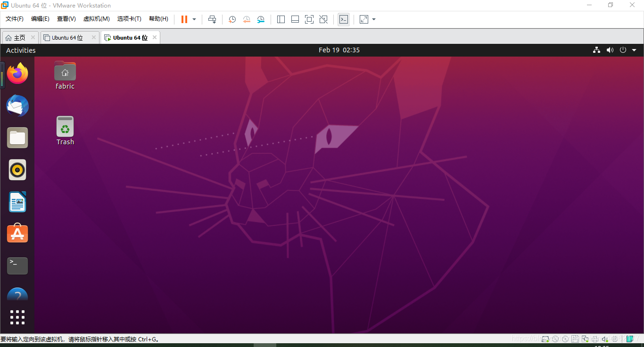This screenshot has width=644, height=347.
Task: Click the wired network icon in top bar
Action: point(596,50)
